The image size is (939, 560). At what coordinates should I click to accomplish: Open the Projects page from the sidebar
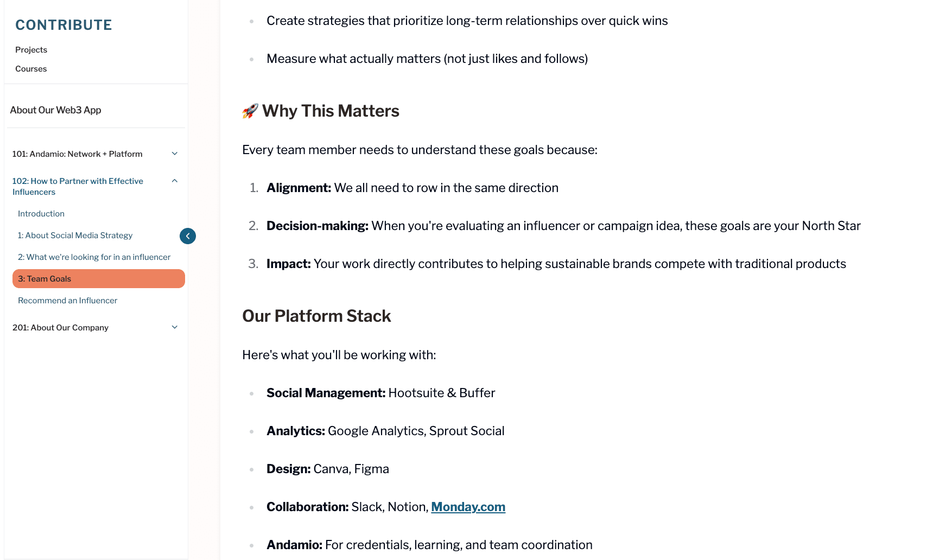(31, 50)
